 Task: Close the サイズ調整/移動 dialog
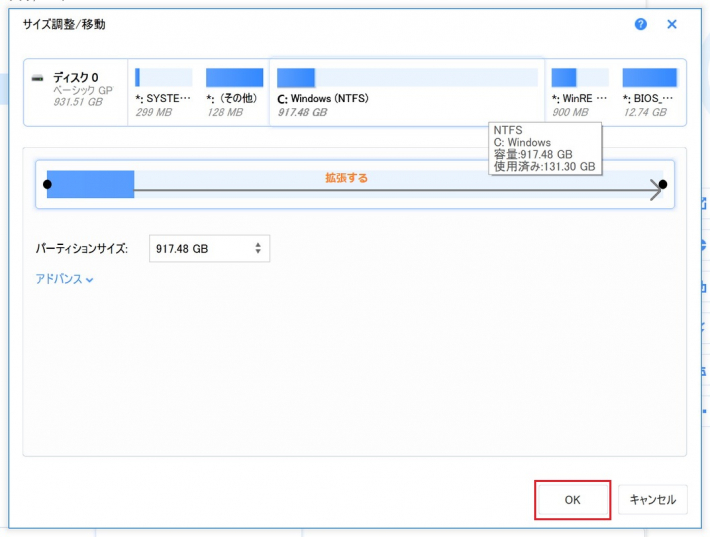pyautogui.click(x=672, y=24)
